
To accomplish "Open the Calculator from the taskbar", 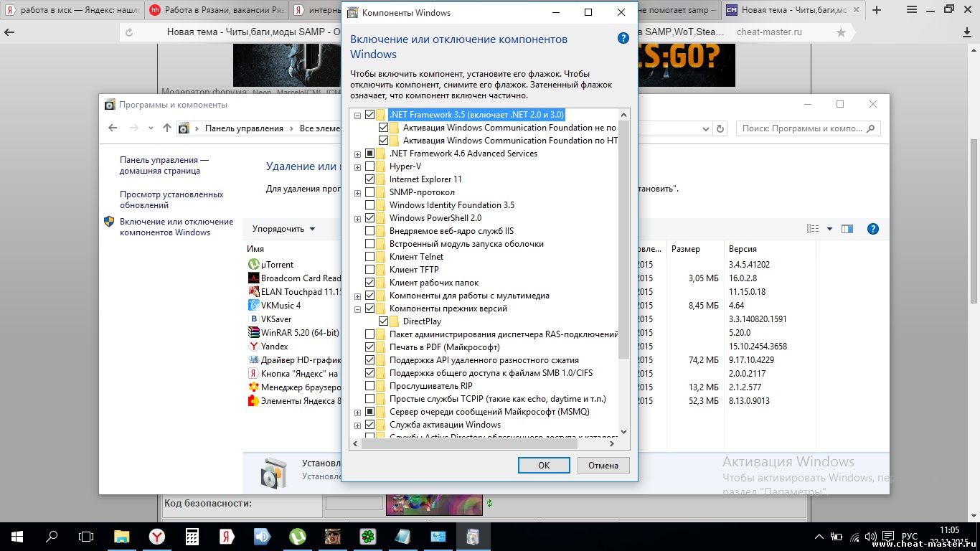I will pos(192,536).
